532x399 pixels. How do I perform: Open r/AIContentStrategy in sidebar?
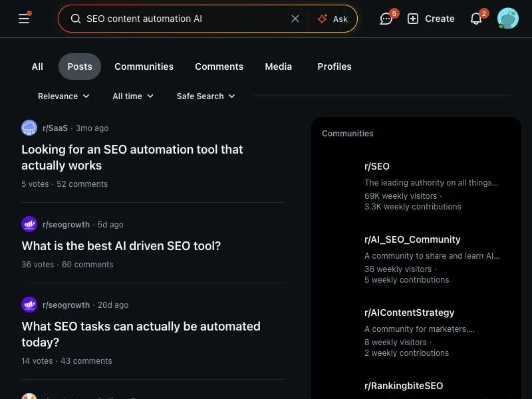[x=409, y=313]
